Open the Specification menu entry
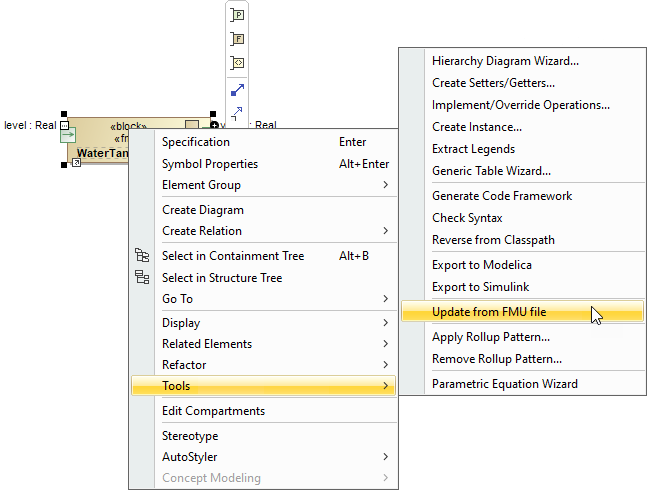 click(196, 142)
